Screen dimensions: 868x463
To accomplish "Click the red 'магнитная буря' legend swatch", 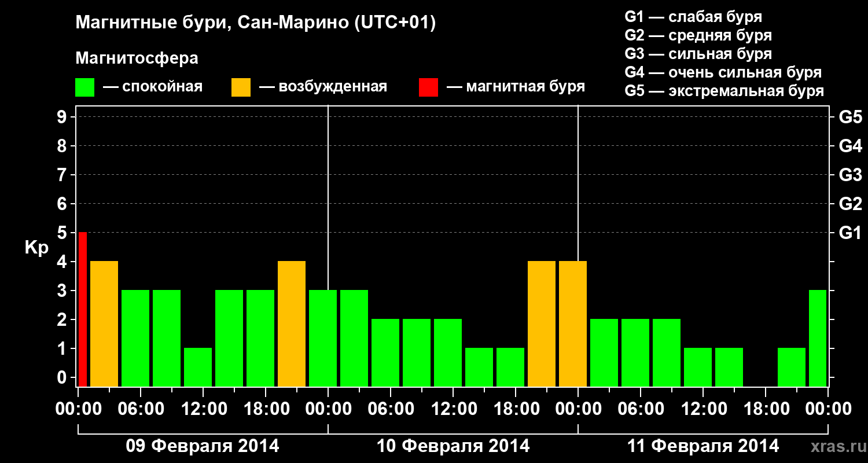I will pos(428,87).
